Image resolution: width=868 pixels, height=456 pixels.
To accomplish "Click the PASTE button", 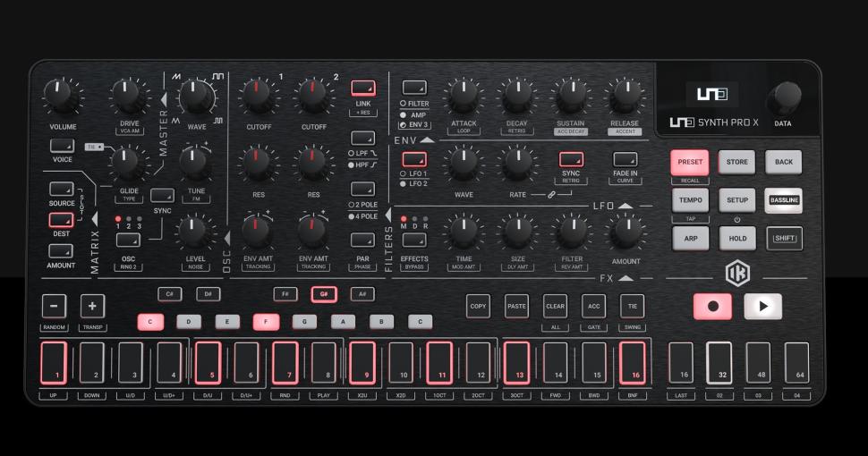I will pyautogui.click(x=516, y=306).
